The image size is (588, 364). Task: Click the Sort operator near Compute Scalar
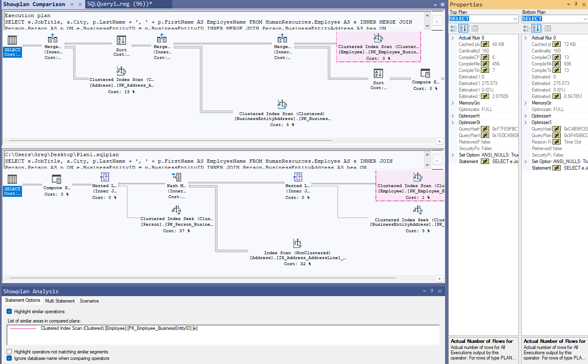(x=378, y=79)
